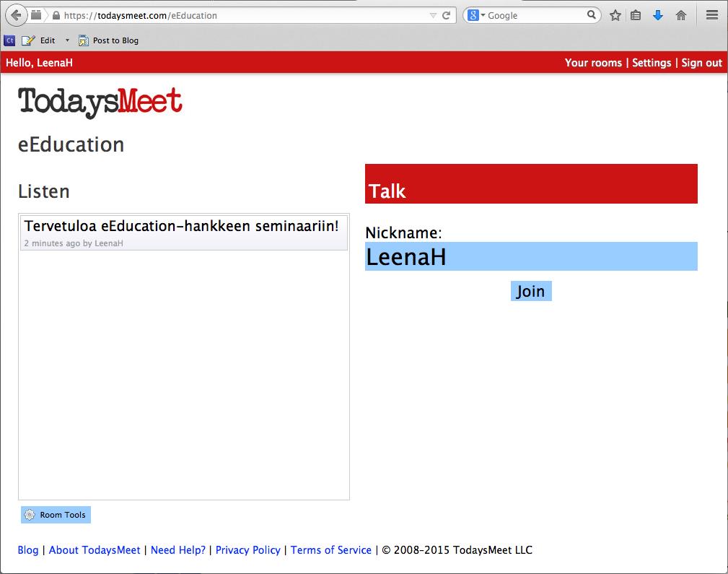Click the padlock site security icon

(x=56, y=15)
